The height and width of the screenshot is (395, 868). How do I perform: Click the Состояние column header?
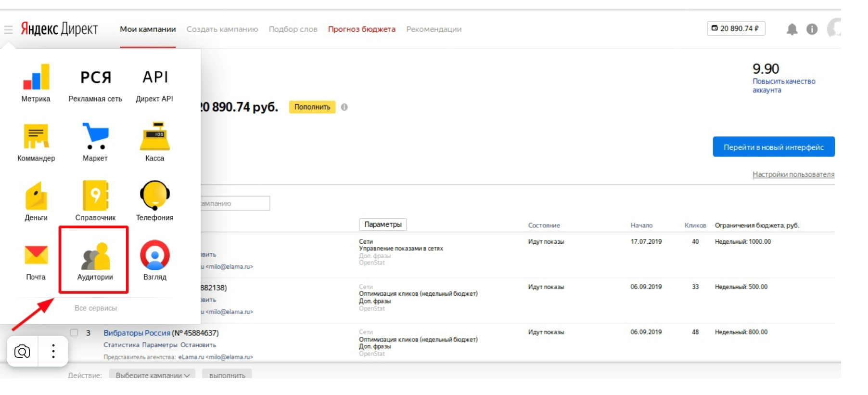[544, 225]
